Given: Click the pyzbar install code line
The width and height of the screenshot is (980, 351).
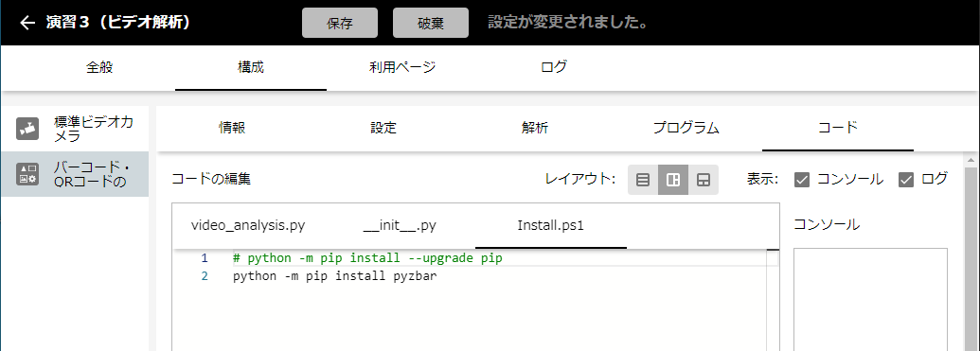Looking at the screenshot, I should point(334,275).
